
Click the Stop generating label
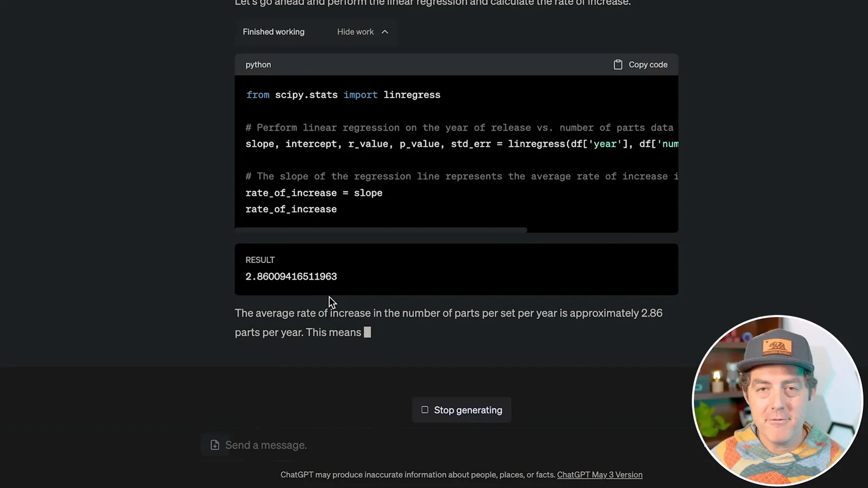[468, 410]
